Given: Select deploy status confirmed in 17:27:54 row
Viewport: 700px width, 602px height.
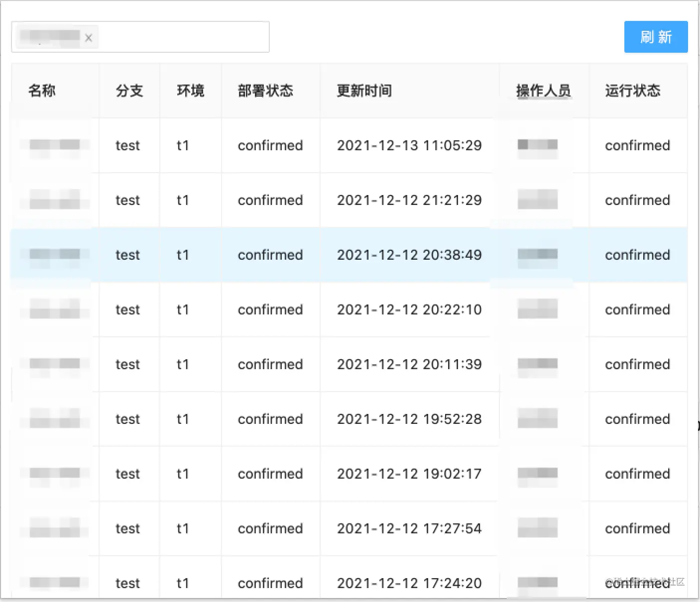Looking at the screenshot, I should pos(270,528).
